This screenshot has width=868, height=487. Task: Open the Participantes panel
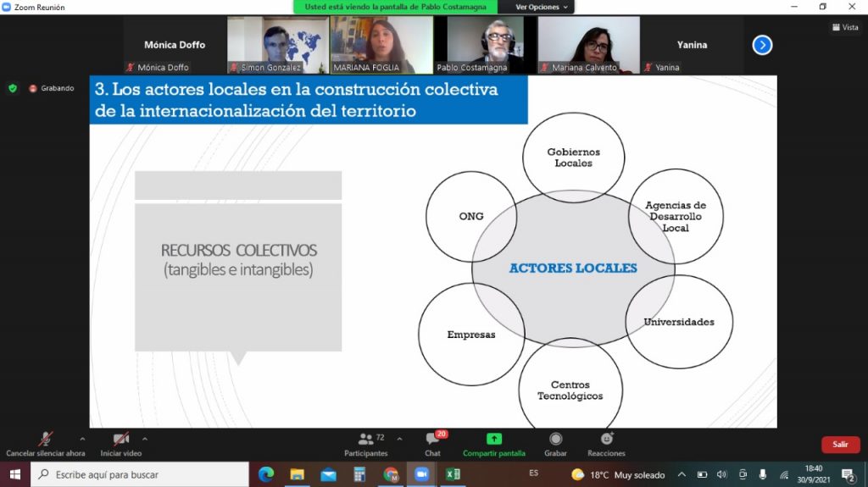tap(366, 440)
